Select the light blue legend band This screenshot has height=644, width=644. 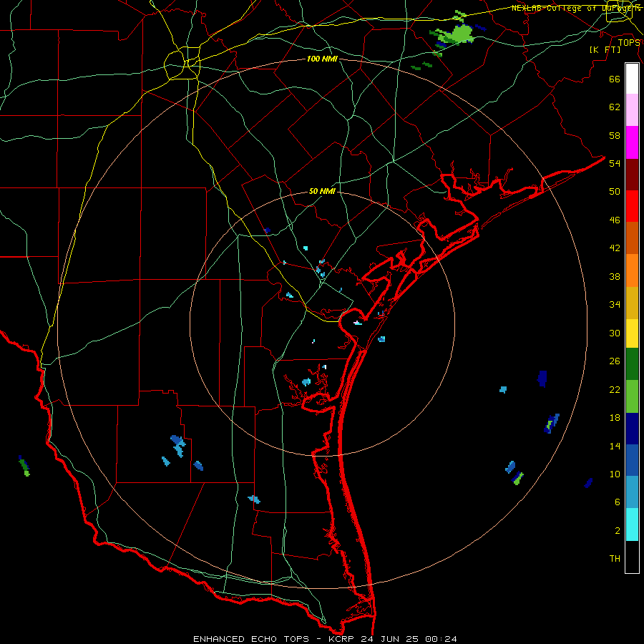pos(632,492)
